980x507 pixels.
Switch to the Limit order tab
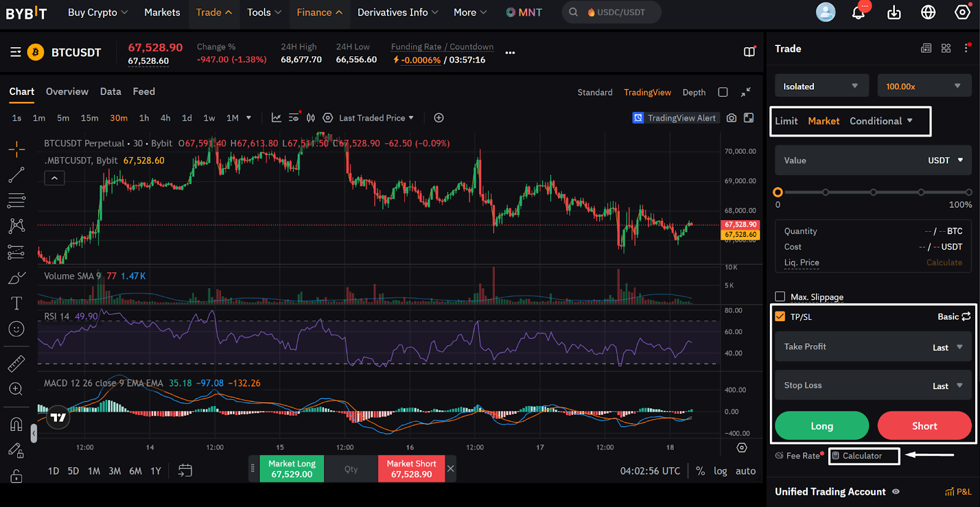tap(786, 121)
